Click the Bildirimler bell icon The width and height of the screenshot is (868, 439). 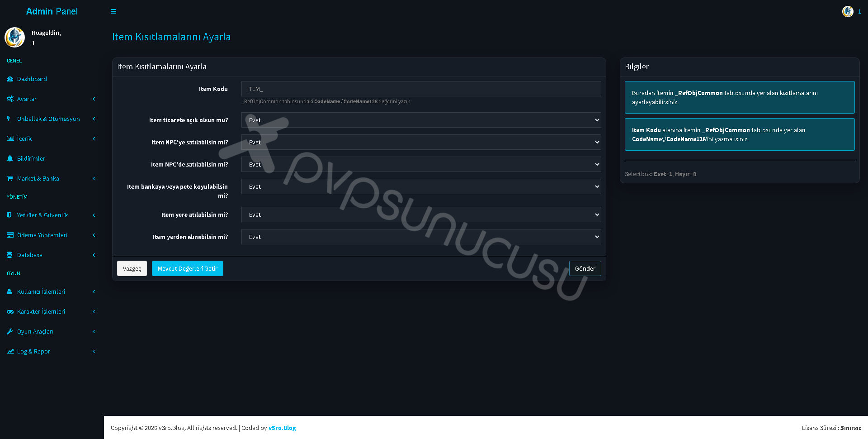10,158
